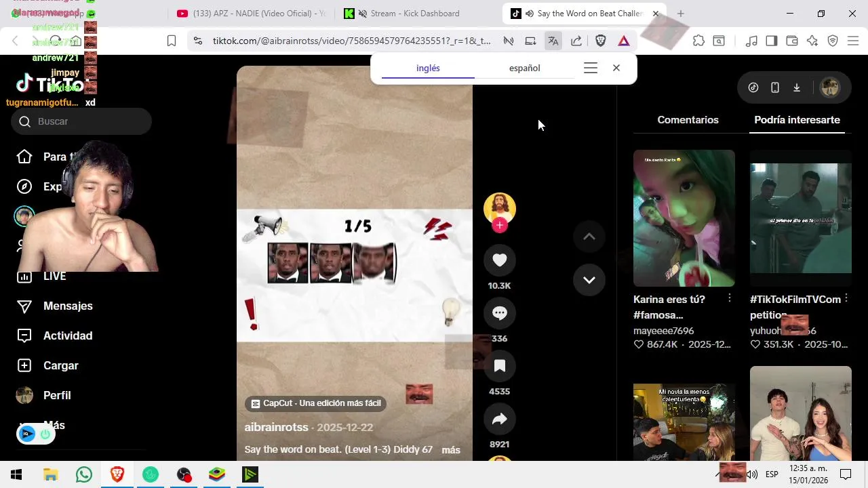
Task: Open TikTokFilmTVCompetition video thumbnail
Action: click(801, 218)
